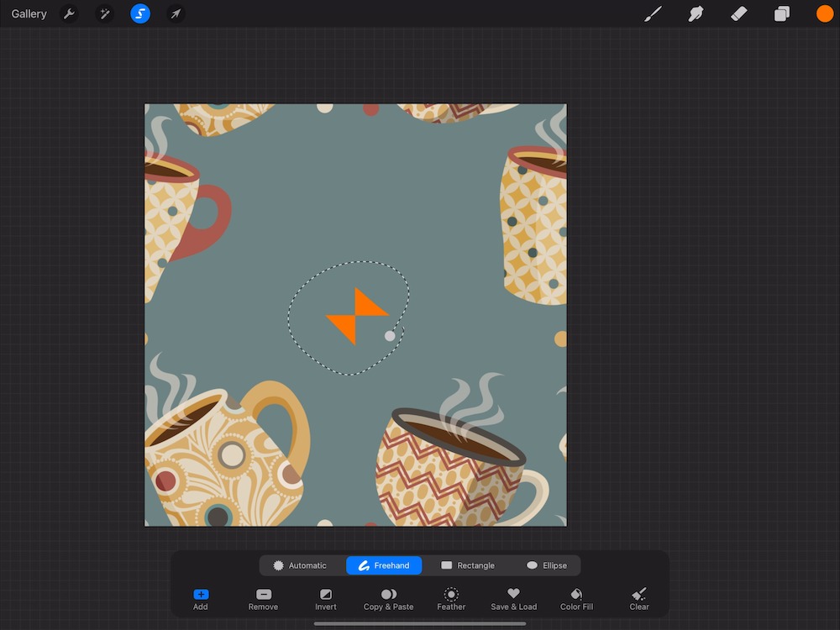Open the Adjustments magic wand menu
The image size is (840, 630).
point(105,14)
